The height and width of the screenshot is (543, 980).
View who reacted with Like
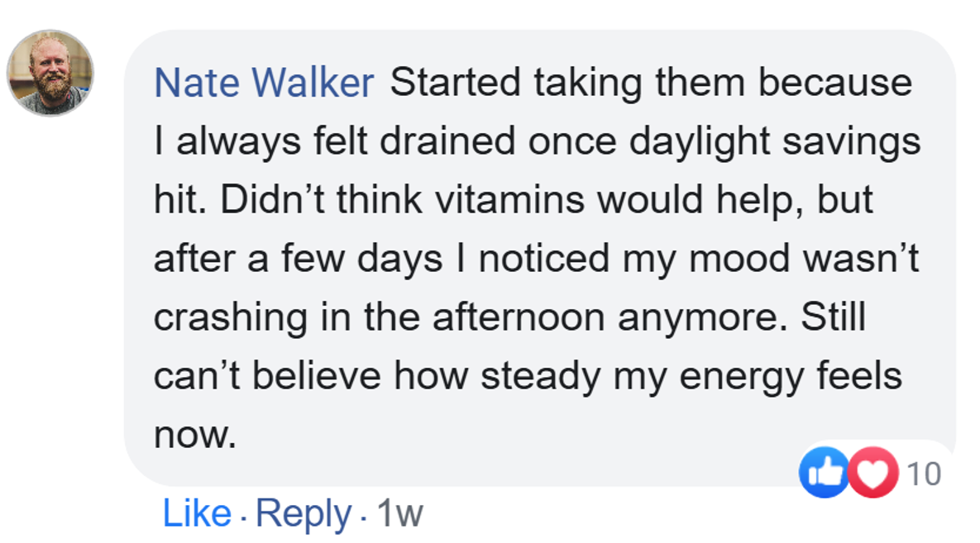[823, 474]
